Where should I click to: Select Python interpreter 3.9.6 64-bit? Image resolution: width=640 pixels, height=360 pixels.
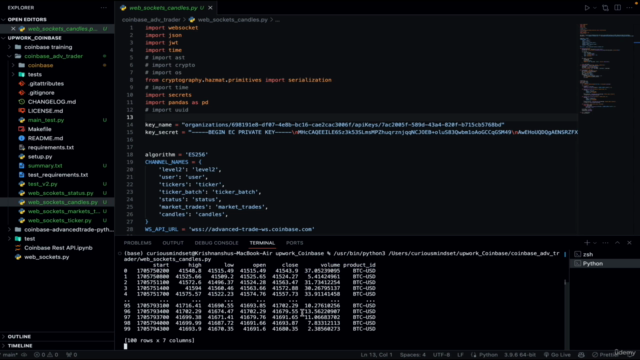coord(519,355)
